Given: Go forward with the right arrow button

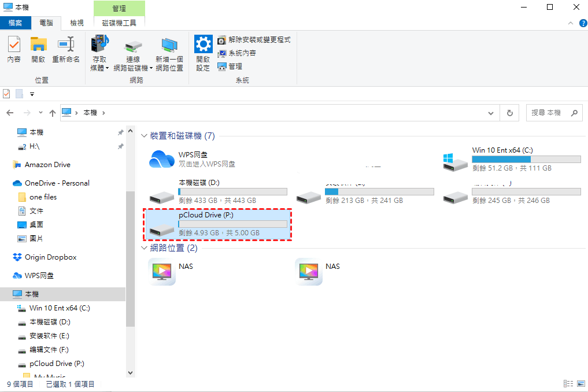Looking at the screenshot, I should click(x=27, y=113).
